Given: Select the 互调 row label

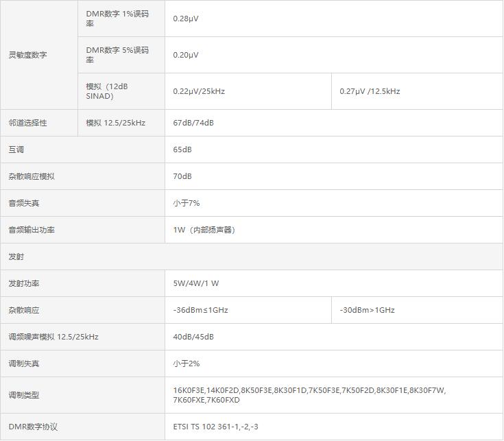Looking at the screenshot, I should pyautogui.click(x=16, y=150).
